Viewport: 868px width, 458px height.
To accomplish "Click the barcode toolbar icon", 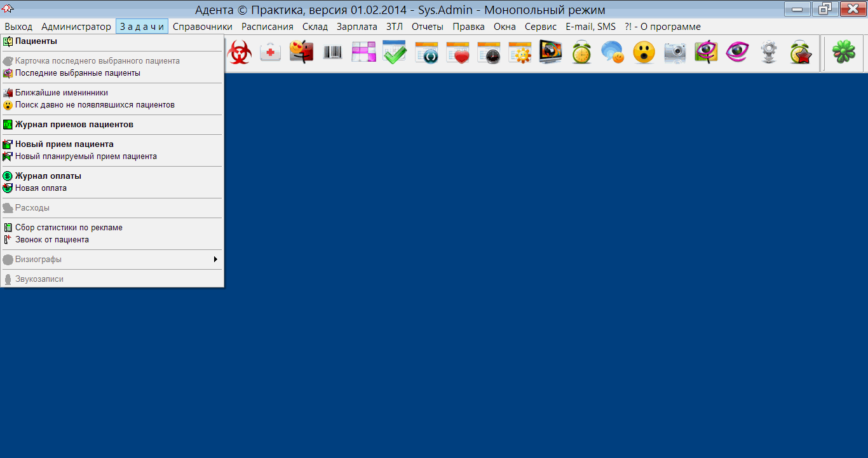I will point(332,52).
